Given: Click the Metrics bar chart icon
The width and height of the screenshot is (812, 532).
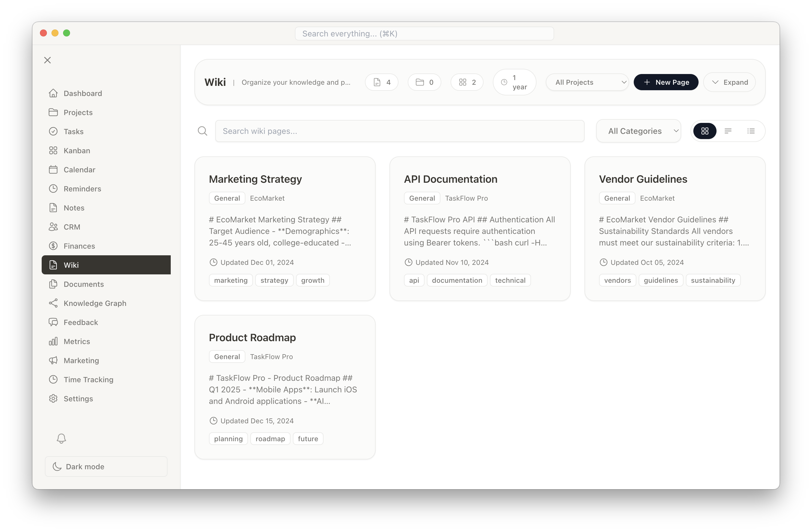Looking at the screenshot, I should point(53,341).
